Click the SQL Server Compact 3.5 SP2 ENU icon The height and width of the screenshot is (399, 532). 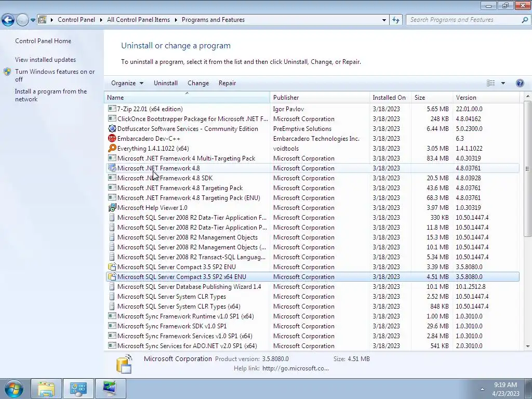pos(112,267)
